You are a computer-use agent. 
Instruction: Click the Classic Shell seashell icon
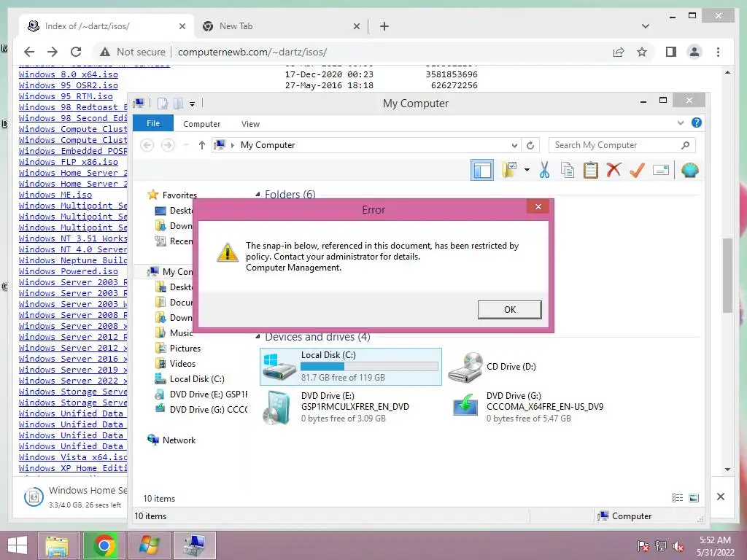pos(689,170)
